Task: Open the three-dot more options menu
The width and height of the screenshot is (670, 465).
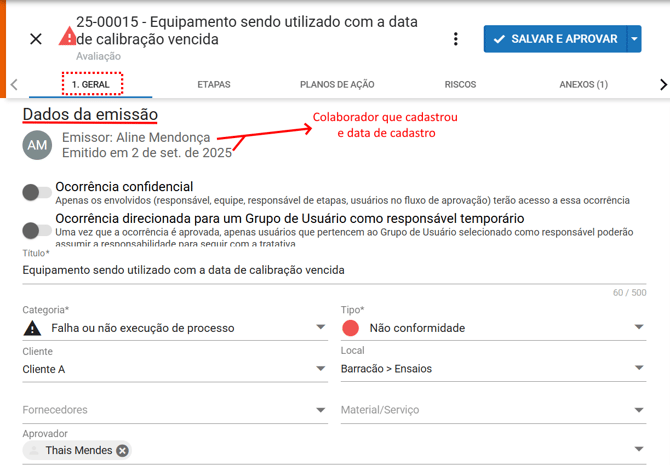Action: click(456, 39)
